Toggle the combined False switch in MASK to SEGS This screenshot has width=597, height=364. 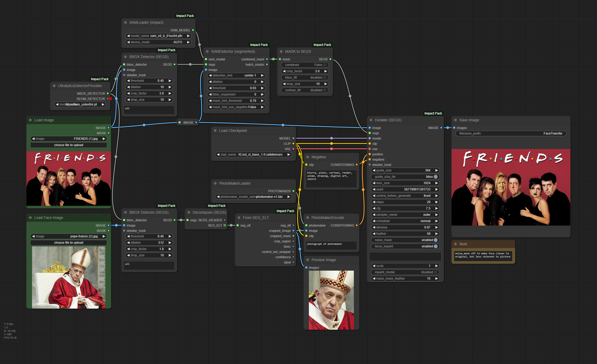pos(325,65)
